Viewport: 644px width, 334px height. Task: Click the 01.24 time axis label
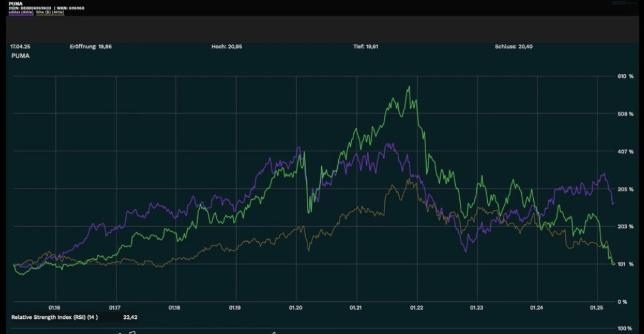536,308
